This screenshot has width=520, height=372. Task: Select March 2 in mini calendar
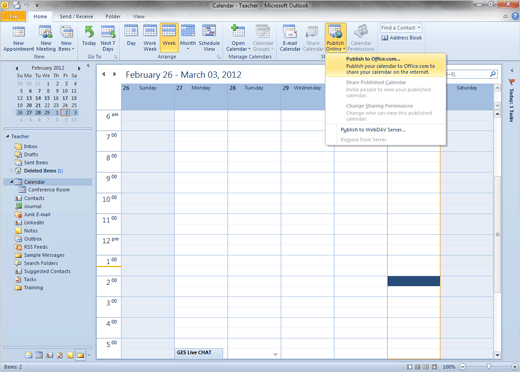(x=66, y=112)
